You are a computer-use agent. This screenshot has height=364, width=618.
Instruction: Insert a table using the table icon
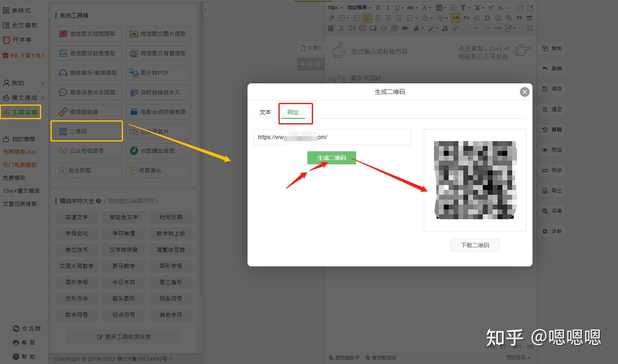[x=530, y=18]
